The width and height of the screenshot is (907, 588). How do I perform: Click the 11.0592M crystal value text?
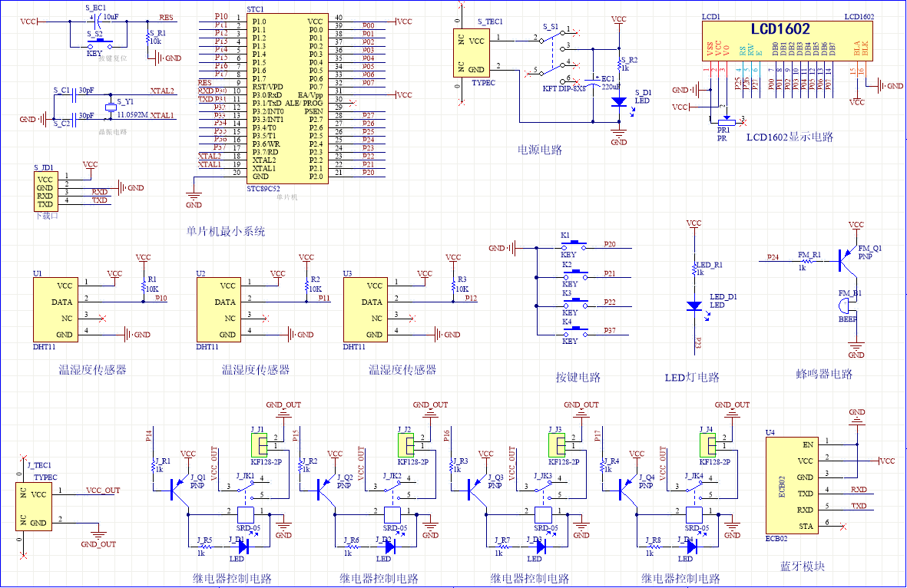tap(132, 114)
